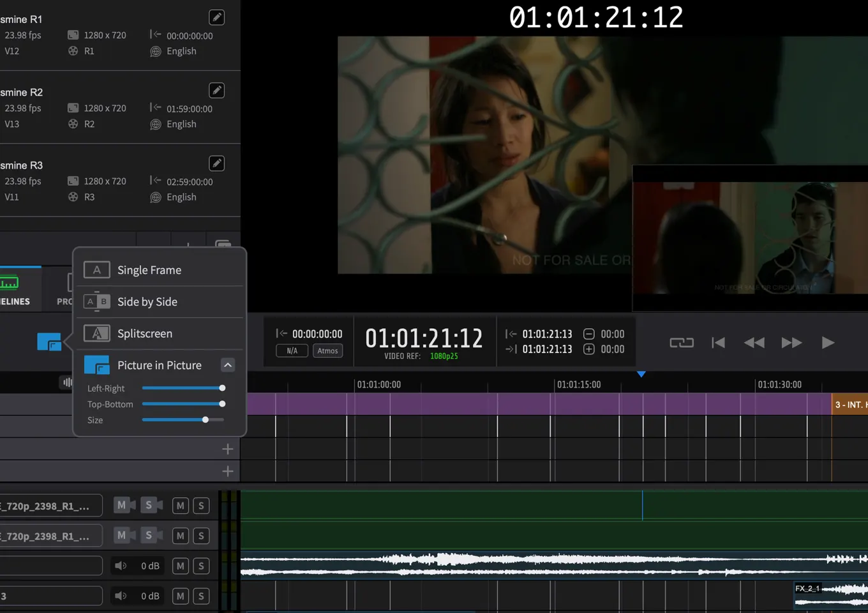Click the loop playback icon

pyautogui.click(x=682, y=343)
